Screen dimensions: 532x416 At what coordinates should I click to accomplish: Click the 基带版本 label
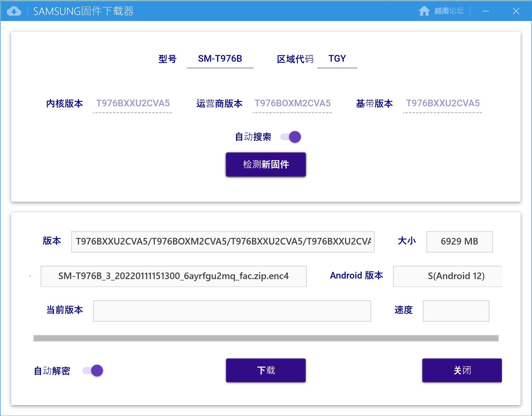point(374,103)
